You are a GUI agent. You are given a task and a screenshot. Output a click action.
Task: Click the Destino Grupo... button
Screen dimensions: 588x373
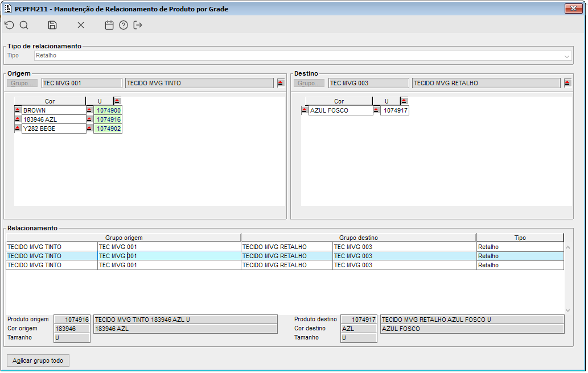tap(309, 83)
